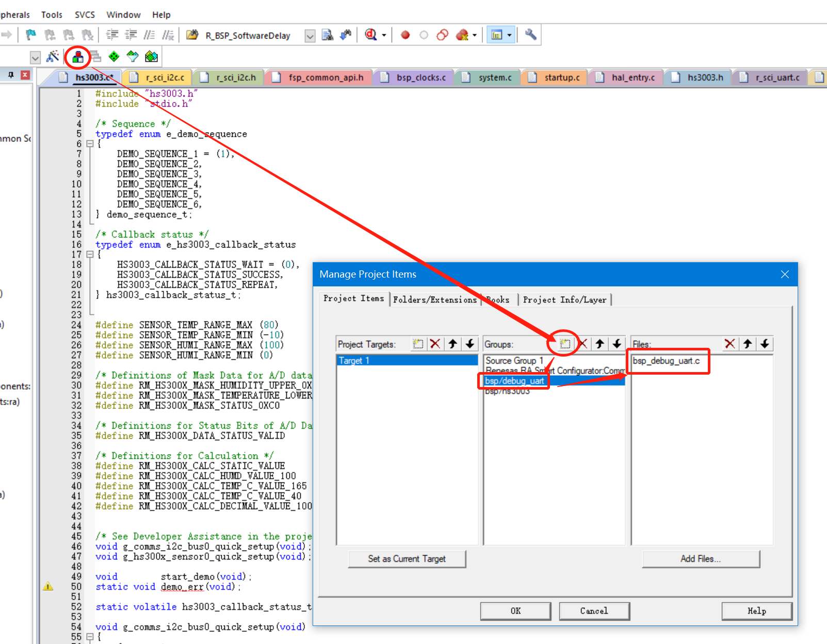Toggle a bookmark with the blue flag icon
Image resolution: width=827 pixels, height=644 pixels.
coord(31,35)
